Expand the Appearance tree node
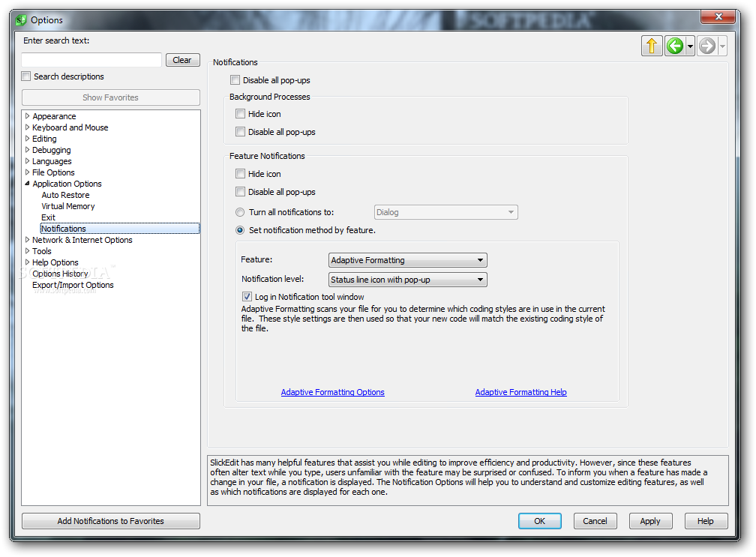The image size is (756, 557). click(x=28, y=116)
